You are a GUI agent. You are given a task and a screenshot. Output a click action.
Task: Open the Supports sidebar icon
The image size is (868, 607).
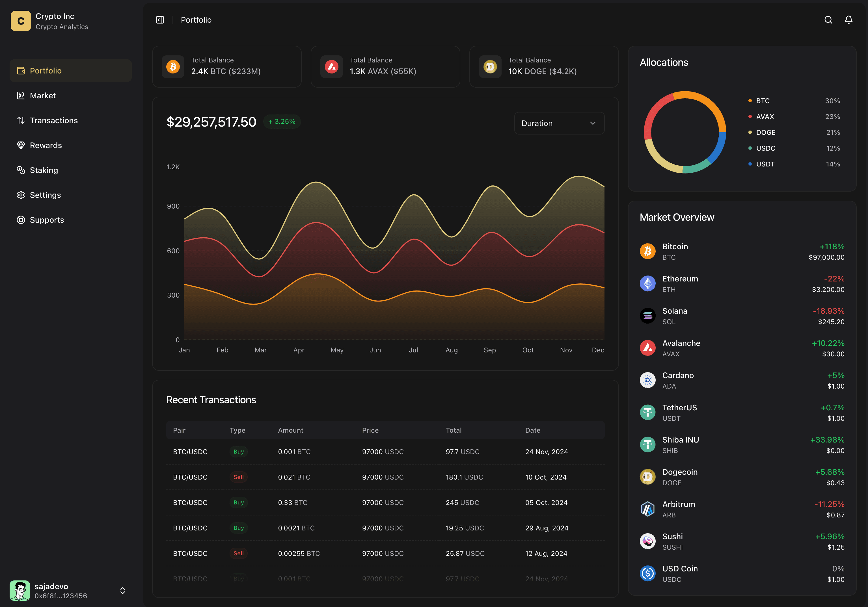click(21, 220)
